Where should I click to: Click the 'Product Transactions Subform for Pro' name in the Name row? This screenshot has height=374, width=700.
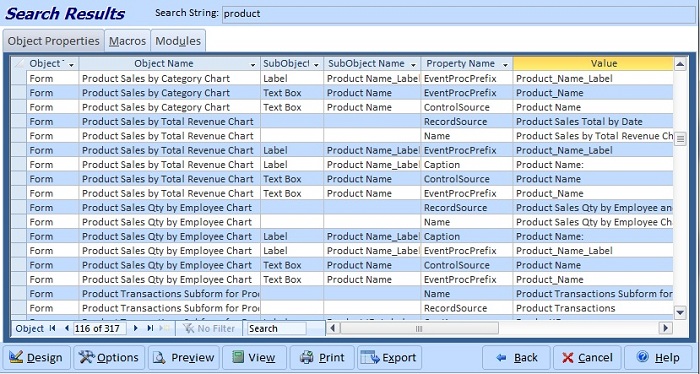click(x=171, y=294)
